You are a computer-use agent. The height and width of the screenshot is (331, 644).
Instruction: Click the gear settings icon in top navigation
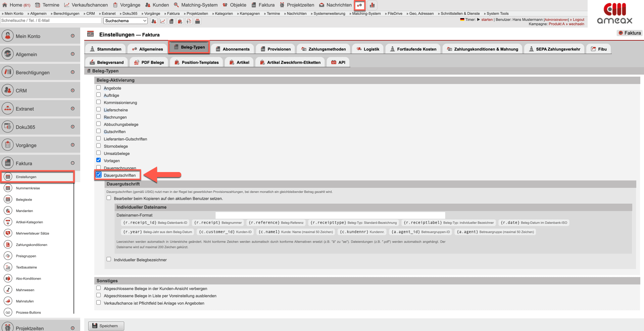(359, 5)
